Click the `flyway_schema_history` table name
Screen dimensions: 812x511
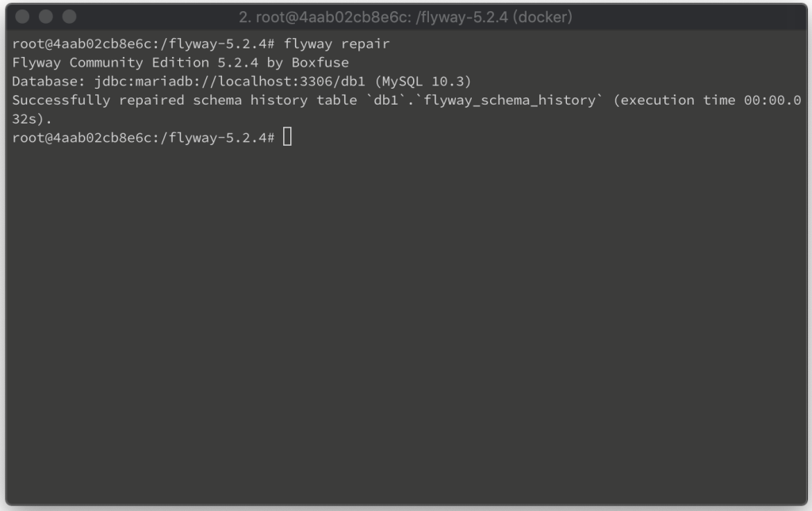pos(510,101)
